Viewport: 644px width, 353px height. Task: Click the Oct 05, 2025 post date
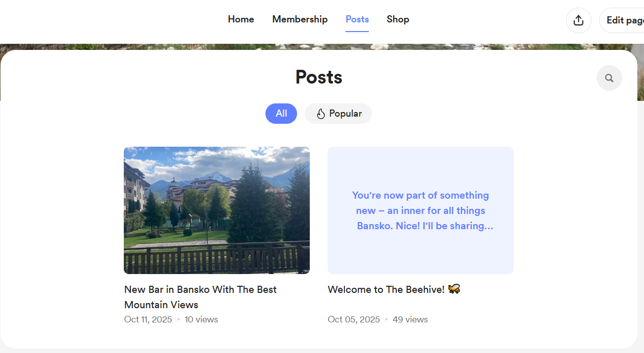coord(354,319)
